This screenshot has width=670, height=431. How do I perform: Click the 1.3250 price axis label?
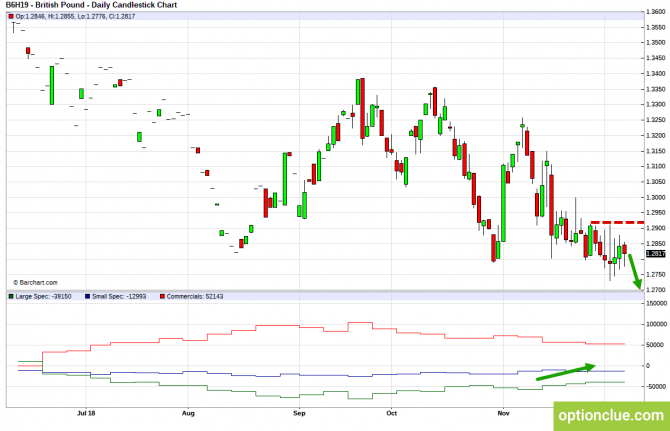[x=656, y=120]
